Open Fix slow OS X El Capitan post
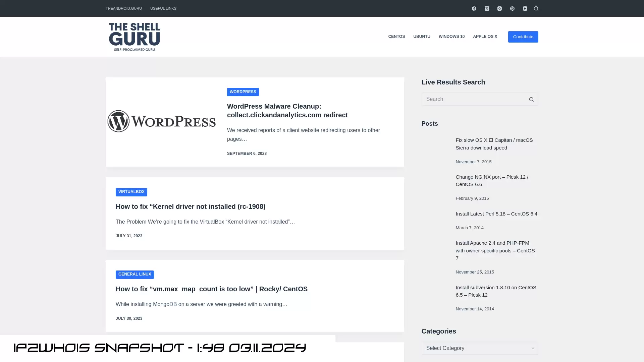644x362 pixels. point(494,144)
